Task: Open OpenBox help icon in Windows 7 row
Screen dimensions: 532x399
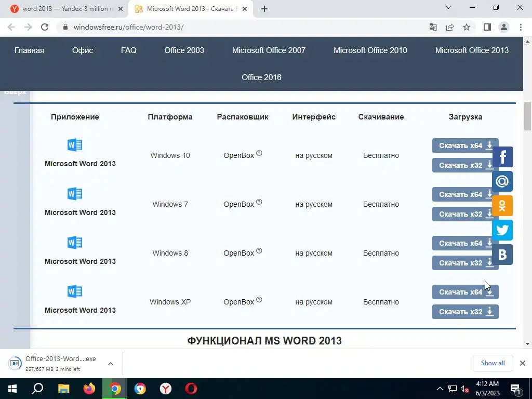Action: [x=259, y=202]
